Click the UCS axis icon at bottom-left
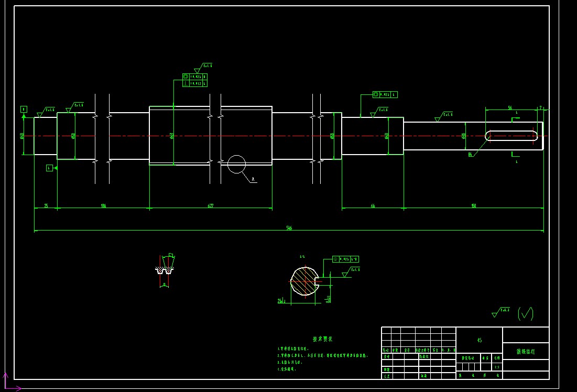 click(11, 382)
